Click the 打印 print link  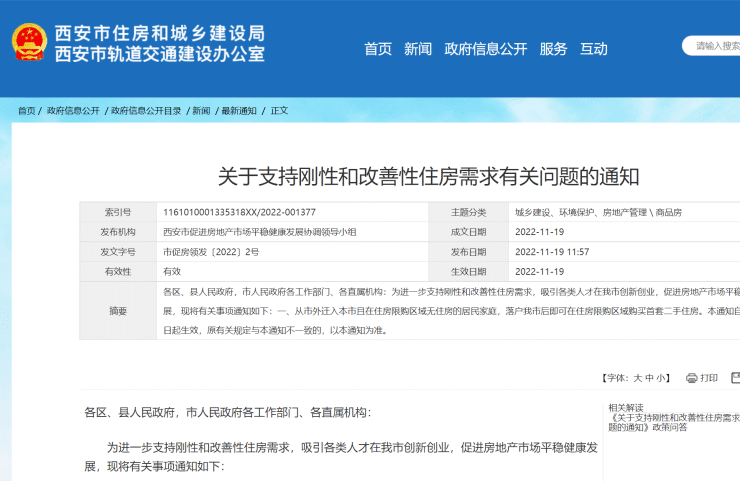click(709, 378)
